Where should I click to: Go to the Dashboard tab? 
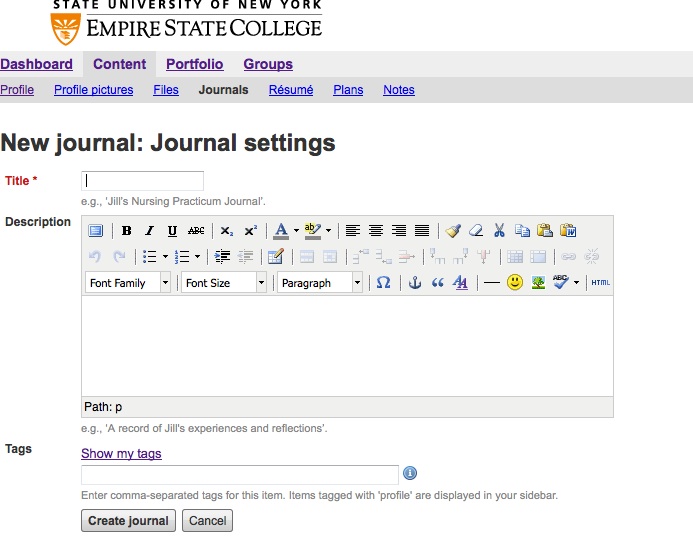pos(36,64)
